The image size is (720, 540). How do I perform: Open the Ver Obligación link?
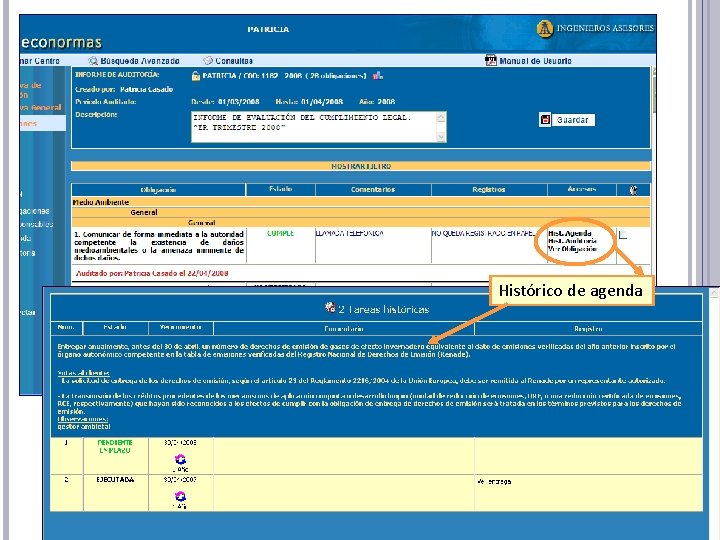coord(572,249)
